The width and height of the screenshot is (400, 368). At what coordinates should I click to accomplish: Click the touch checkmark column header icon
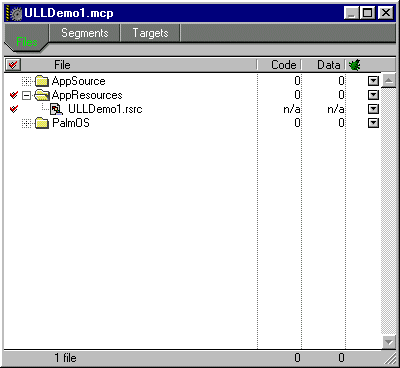13,65
